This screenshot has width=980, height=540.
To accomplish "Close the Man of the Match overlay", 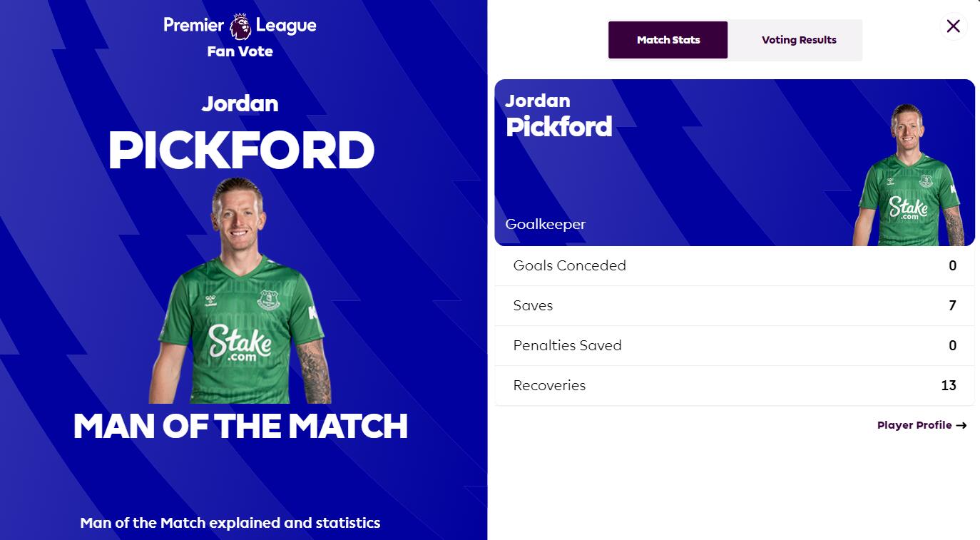I will point(953,26).
